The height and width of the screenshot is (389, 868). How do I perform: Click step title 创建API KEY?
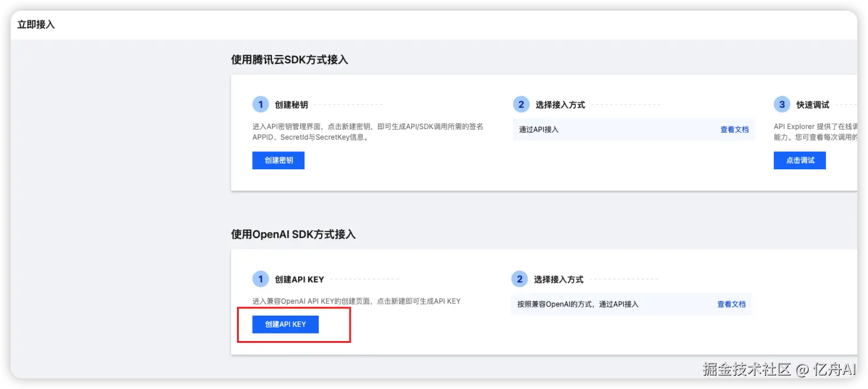point(300,279)
